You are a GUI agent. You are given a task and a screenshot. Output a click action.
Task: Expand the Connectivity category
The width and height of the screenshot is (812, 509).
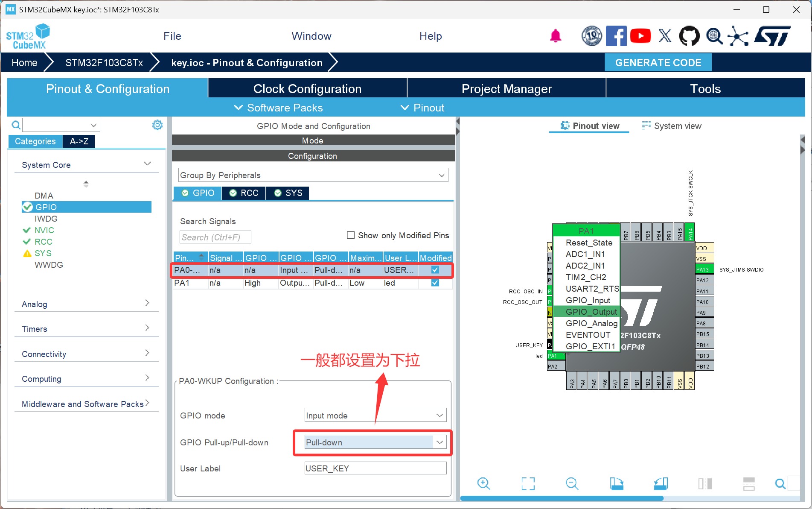tap(147, 353)
